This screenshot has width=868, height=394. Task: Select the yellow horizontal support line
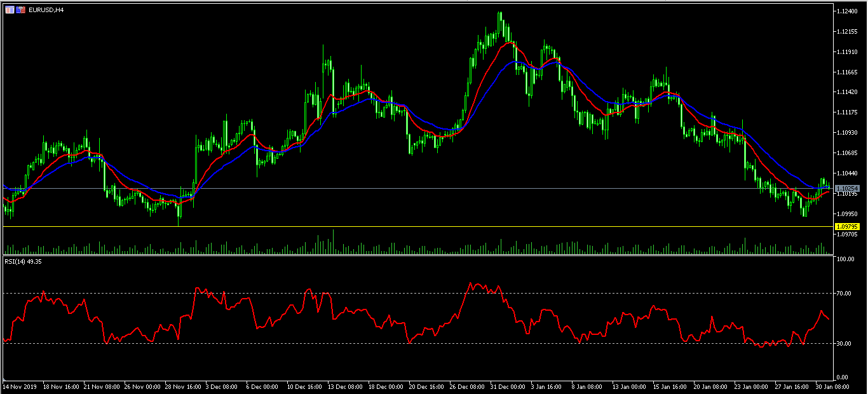(x=417, y=226)
